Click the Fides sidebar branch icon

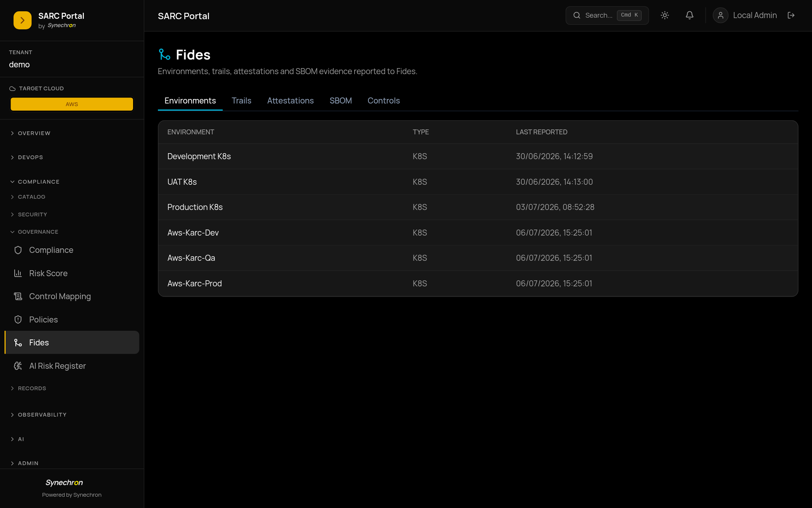(x=18, y=342)
